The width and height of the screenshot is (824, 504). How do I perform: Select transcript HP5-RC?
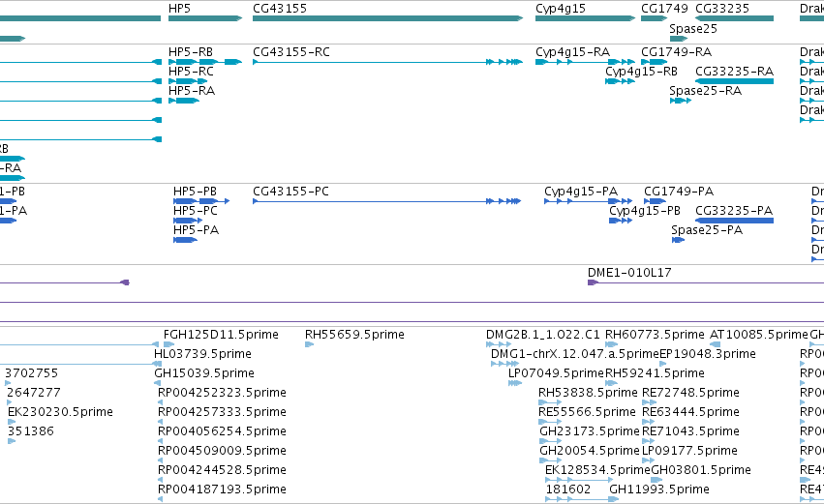coord(191,71)
